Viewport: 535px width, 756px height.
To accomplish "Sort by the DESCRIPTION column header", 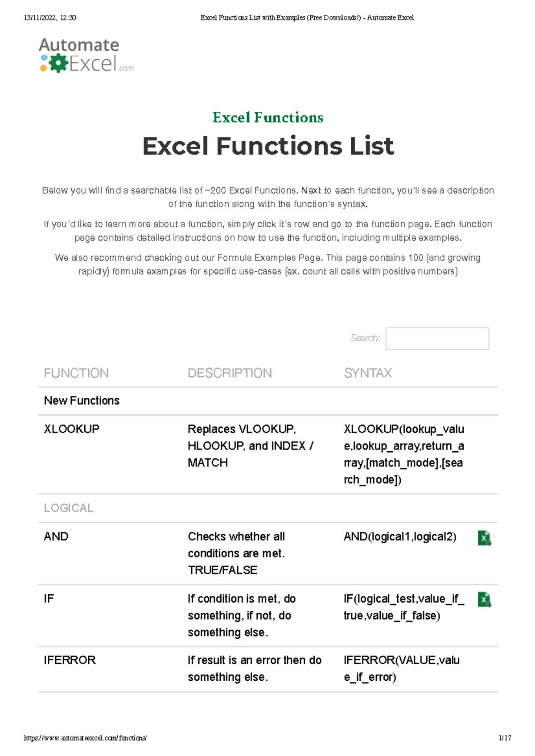I will [x=230, y=373].
